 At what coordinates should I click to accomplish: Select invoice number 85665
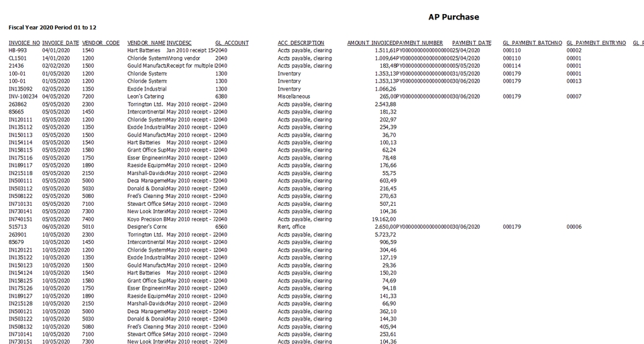click(16, 112)
